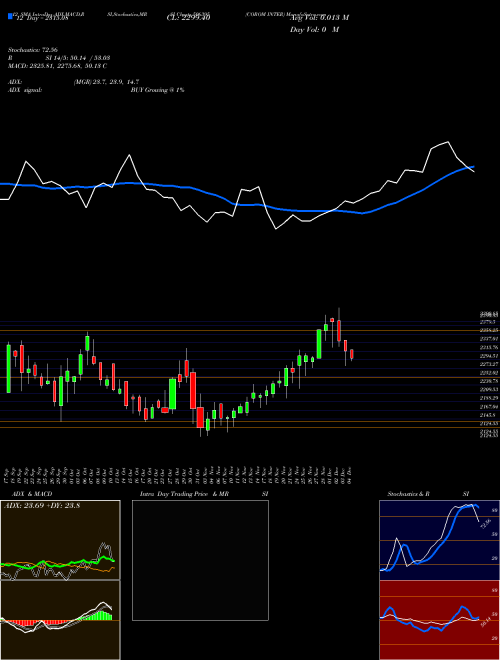
Task: Open the blue Stochastics mini chart
Action: tap(439, 540)
